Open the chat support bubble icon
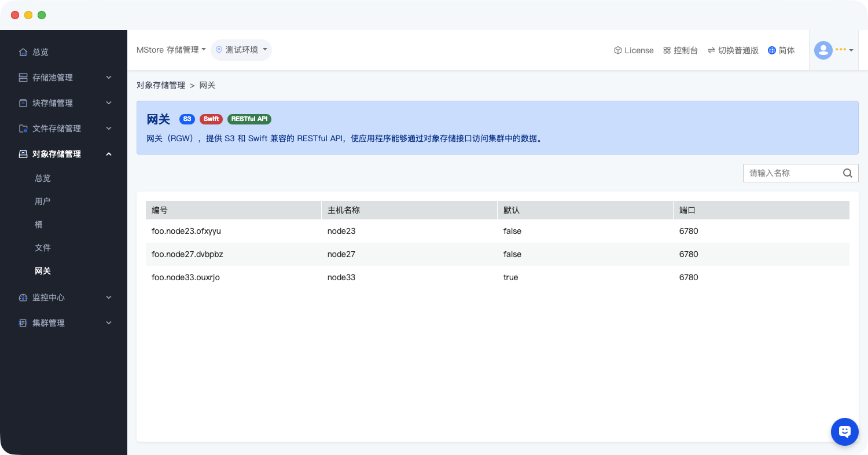Image resolution: width=868 pixels, height=455 pixels. [844, 432]
